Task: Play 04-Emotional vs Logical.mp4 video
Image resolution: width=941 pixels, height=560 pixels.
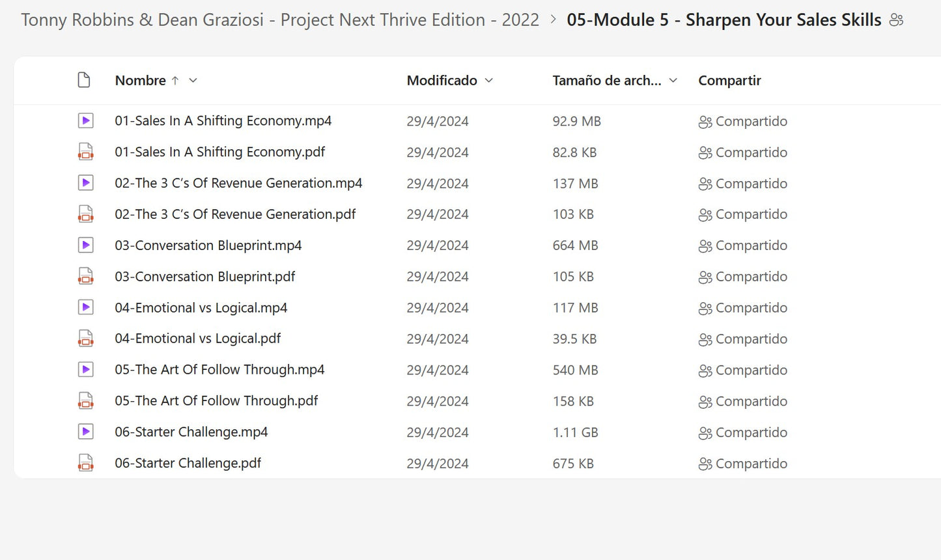Action: [201, 308]
